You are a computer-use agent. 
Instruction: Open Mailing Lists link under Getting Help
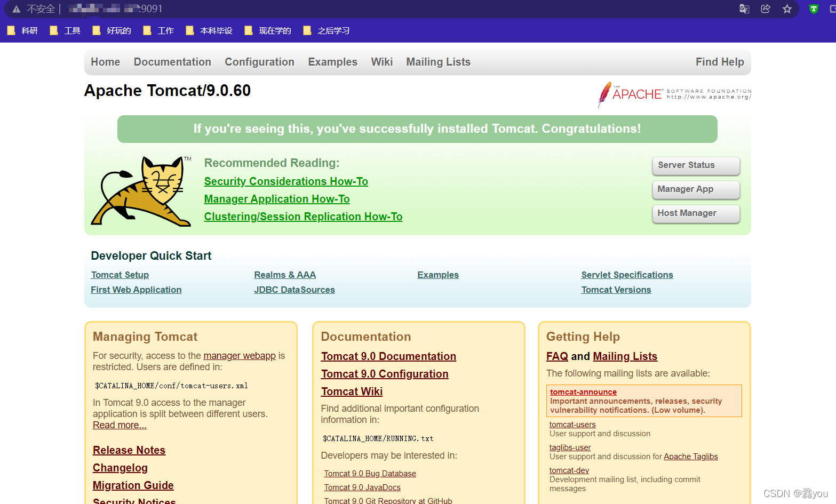coord(625,356)
